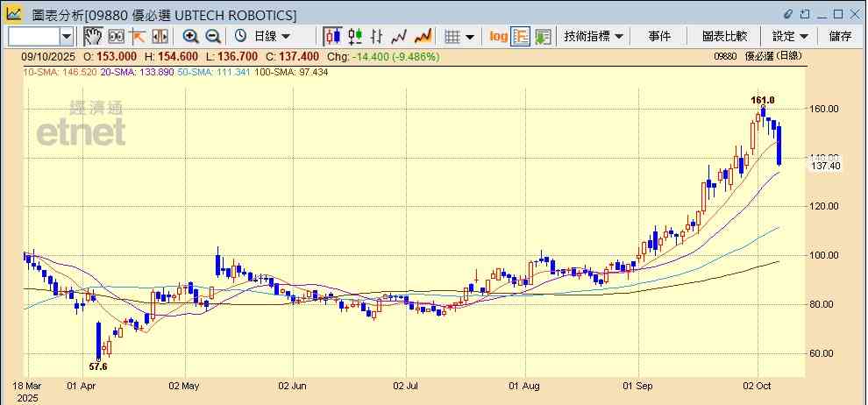
Task: Select the thin line chart type
Action: pyautogui.click(x=400, y=36)
